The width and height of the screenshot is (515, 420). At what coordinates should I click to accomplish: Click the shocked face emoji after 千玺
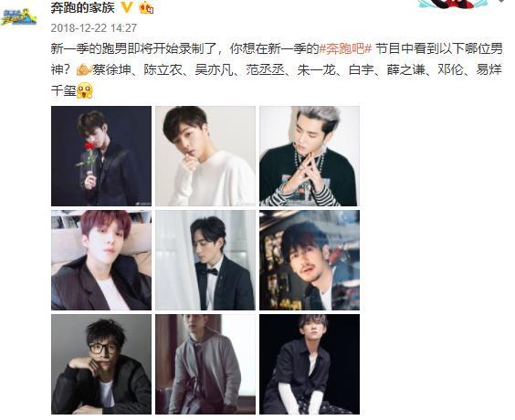[85, 90]
